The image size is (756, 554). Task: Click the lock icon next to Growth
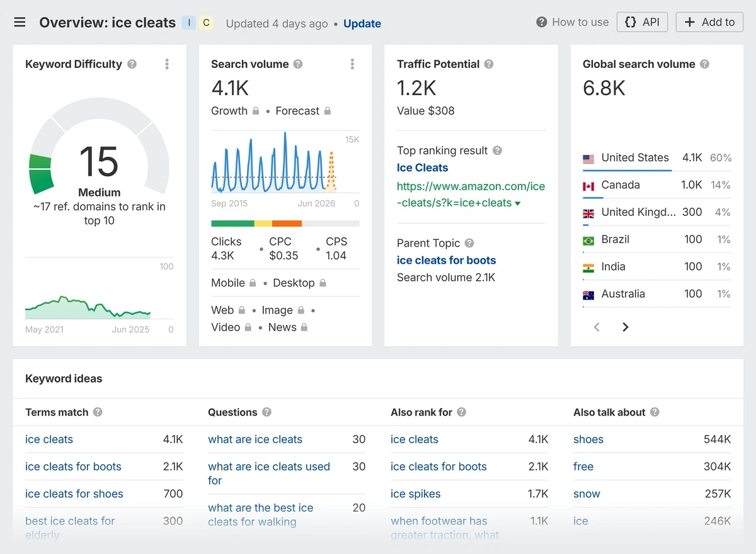point(256,111)
